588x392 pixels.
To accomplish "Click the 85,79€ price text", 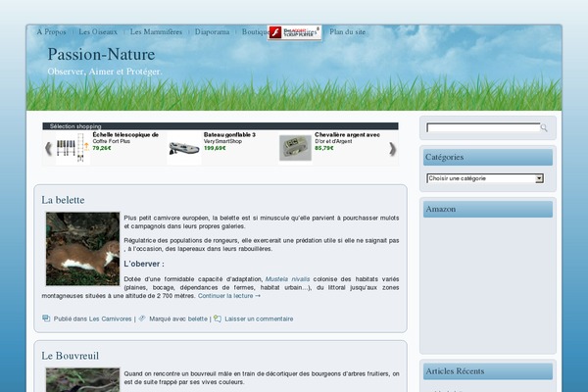I will click(x=324, y=148).
